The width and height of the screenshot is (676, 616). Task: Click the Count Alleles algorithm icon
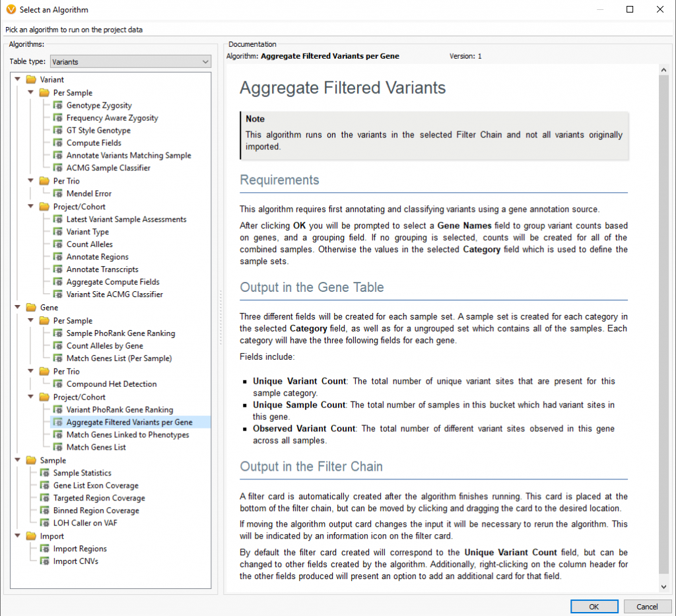coord(58,244)
